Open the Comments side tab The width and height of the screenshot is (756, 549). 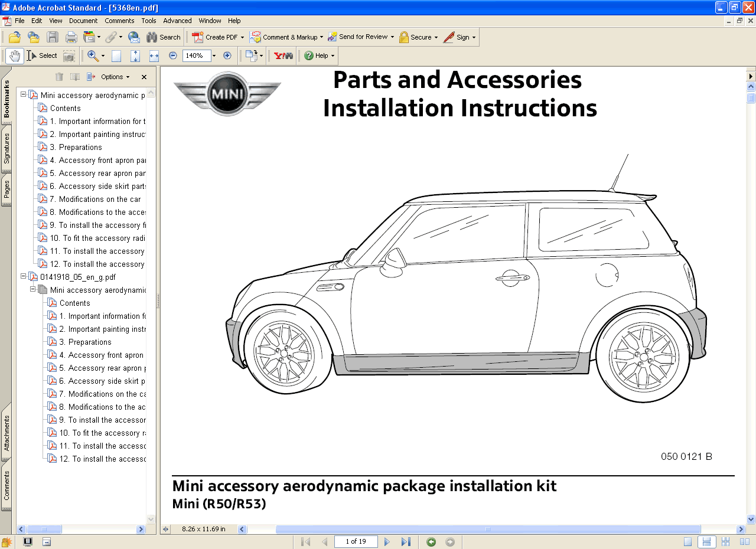click(x=6, y=485)
